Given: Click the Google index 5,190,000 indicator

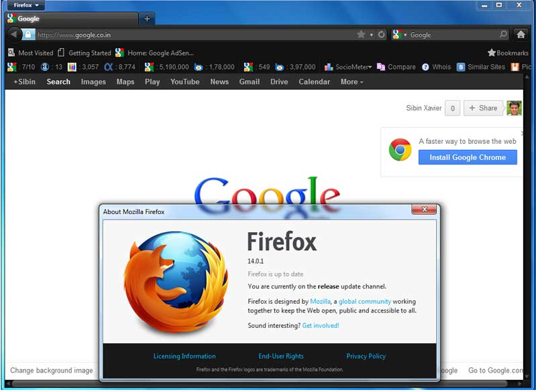Looking at the screenshot, I should 167,67.
